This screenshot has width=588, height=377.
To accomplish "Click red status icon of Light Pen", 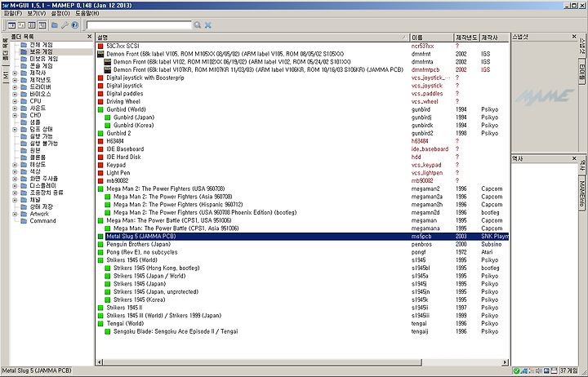I will coord(100,173).
